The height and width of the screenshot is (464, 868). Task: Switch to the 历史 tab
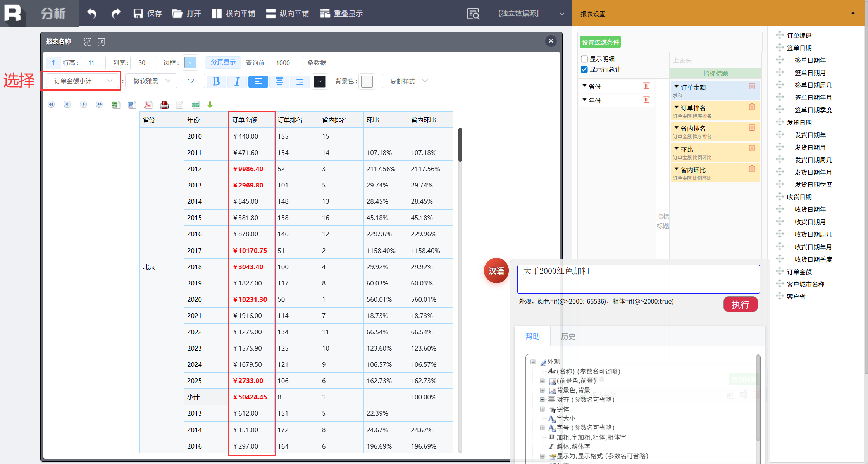tap(568, 337)
